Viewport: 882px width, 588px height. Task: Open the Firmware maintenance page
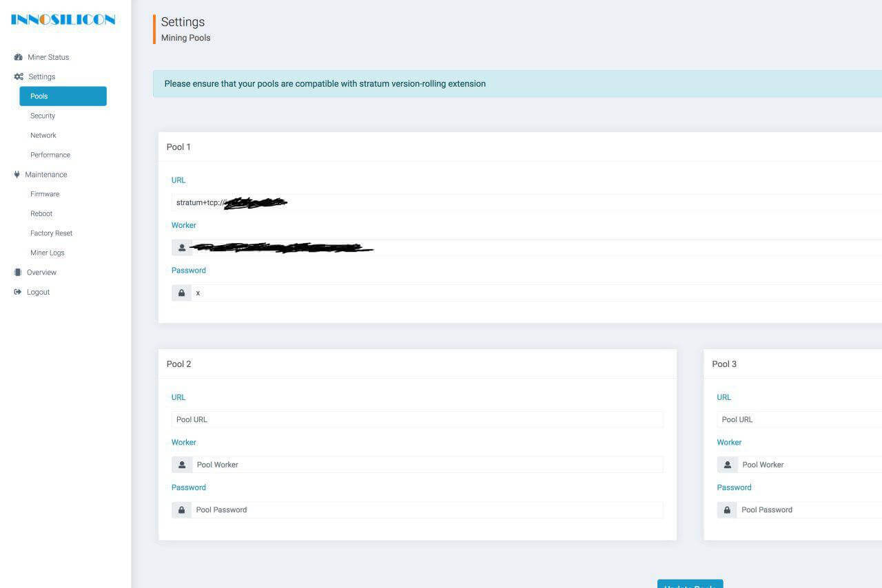click(45, 194)
